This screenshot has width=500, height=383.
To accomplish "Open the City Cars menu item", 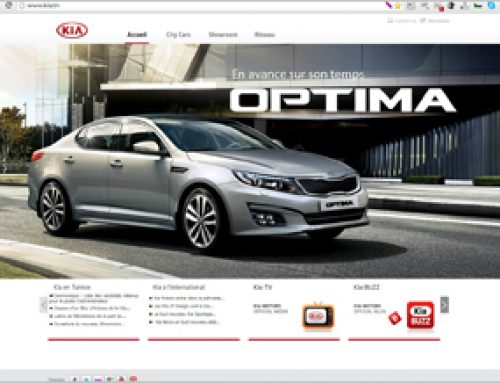I will (x=178, y=35).
